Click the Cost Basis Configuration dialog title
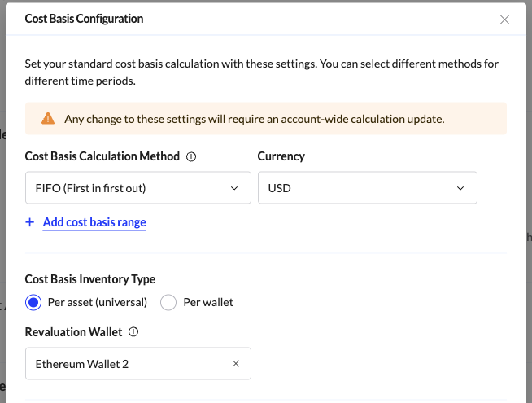Image resolution: width=532 pixels, height=403 pixels. pos(84,19)
